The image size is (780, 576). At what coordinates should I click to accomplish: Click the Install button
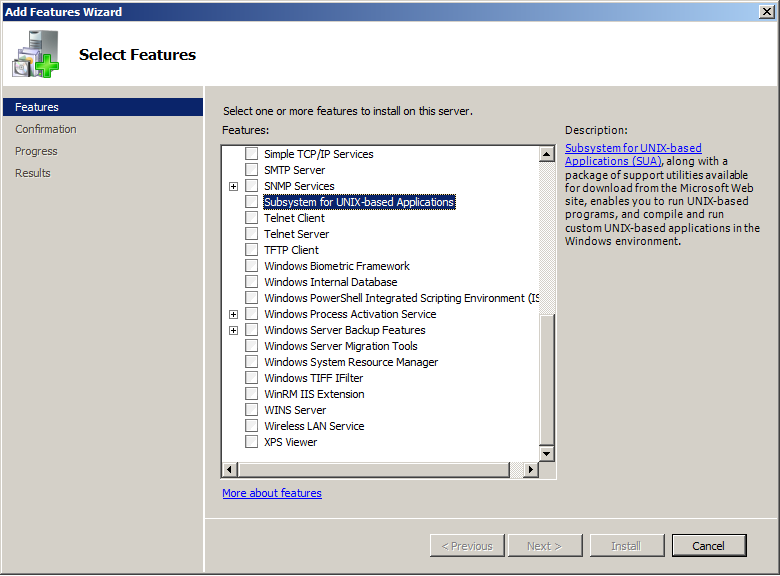tap(626, 546)
